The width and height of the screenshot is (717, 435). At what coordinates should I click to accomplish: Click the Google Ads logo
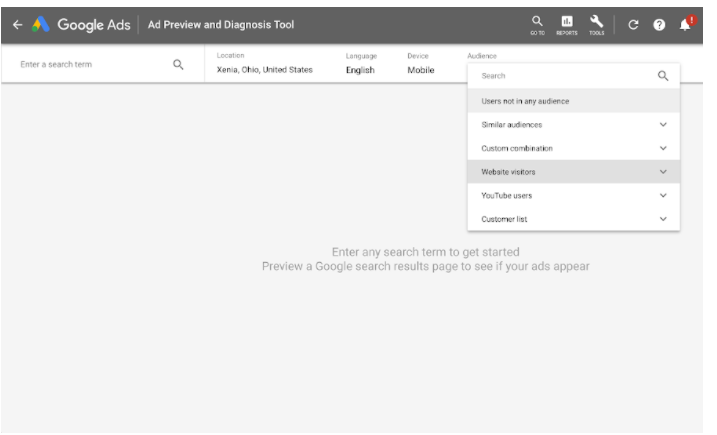[x=81, y=25]
